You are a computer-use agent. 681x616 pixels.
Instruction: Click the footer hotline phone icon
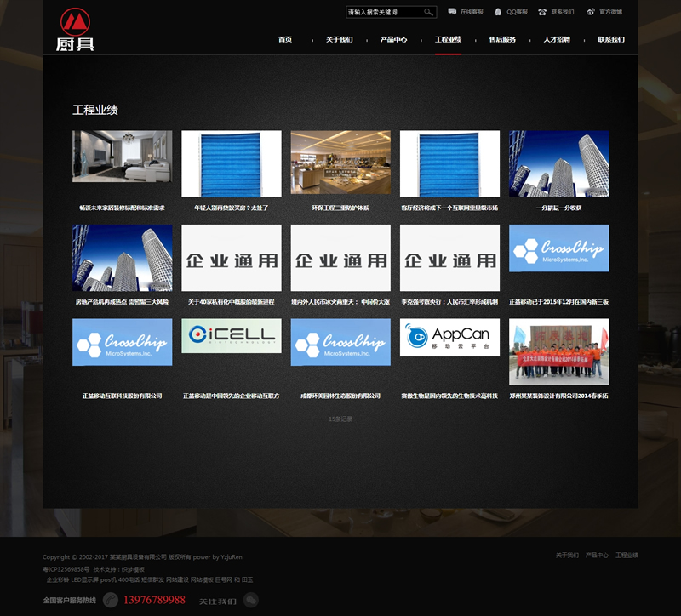111,600
